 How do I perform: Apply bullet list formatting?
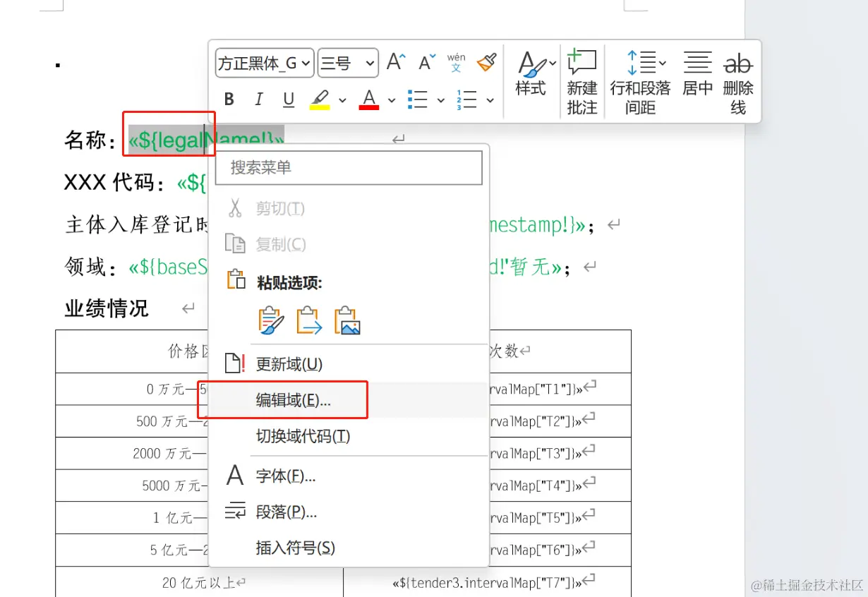[418, 100]
